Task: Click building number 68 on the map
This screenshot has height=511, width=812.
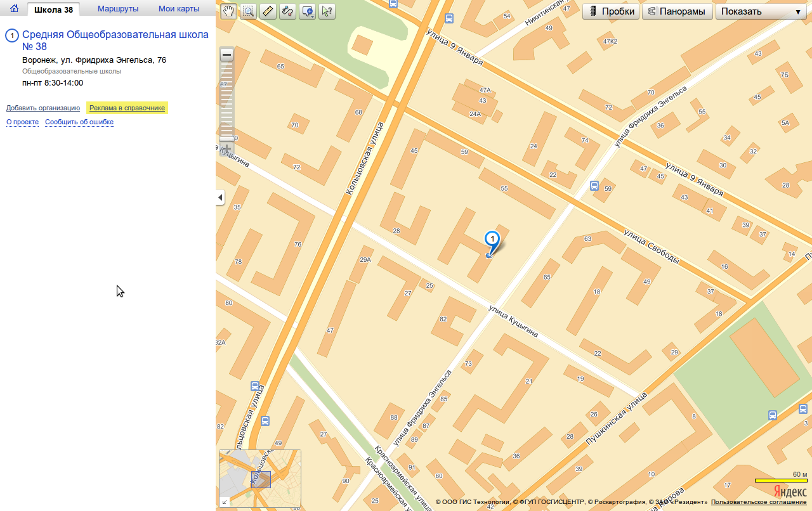Action: (x=358, y=112)
